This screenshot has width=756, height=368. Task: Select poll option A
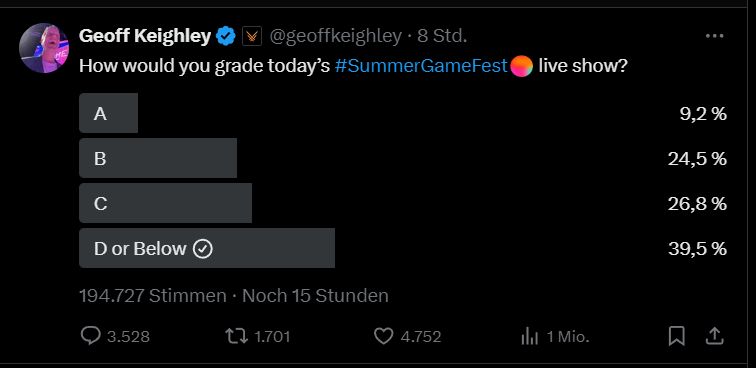coord(403,113)
